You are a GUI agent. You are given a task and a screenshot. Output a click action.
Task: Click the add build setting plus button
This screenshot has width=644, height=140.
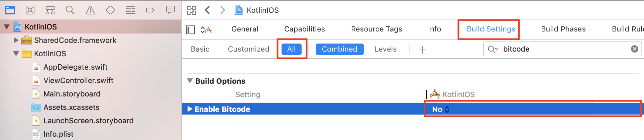[x=422, y=50]
